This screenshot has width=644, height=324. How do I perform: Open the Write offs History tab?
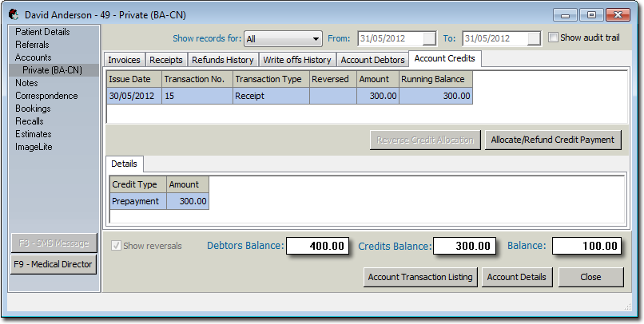(296, 60)
